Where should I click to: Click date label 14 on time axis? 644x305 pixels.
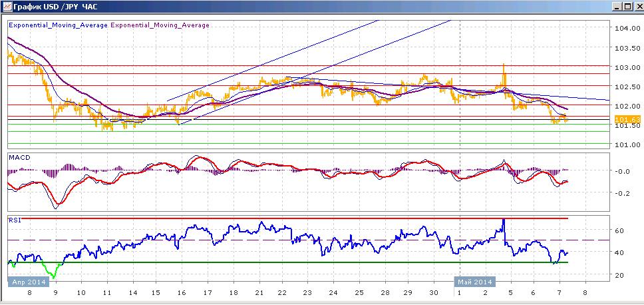[x=133, y=294]
